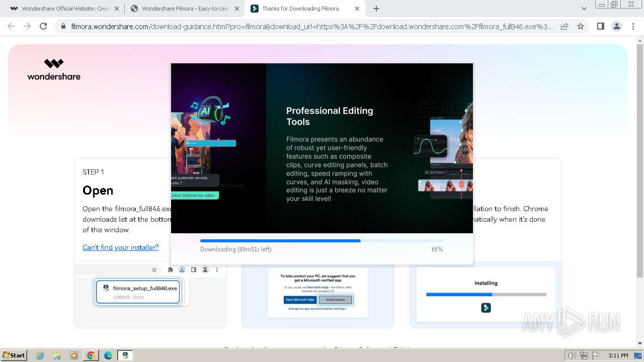Open a new browser tab
Screen dimensions: 644x362
[376, 9]
